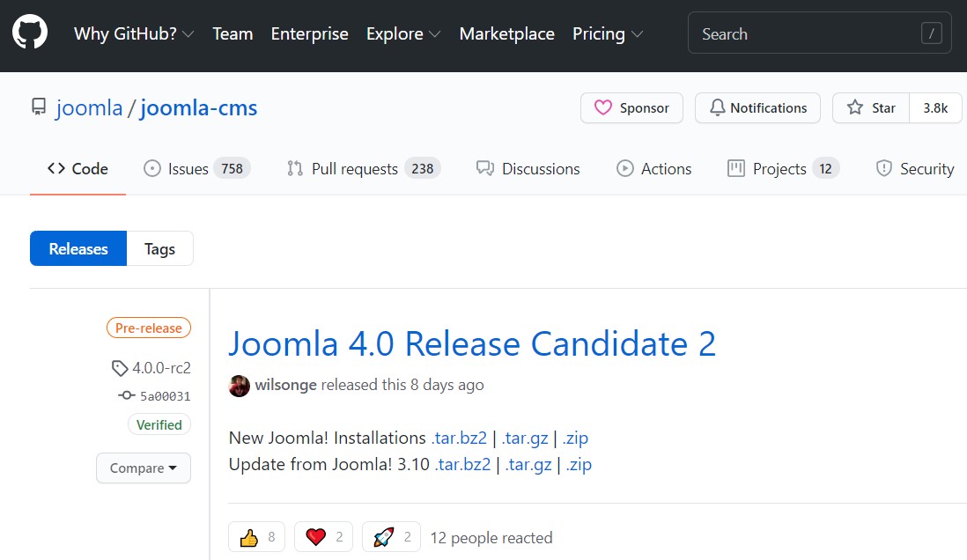Open wilsonge's avatar image
The width and height of the screenshot is (967, 560).
(240, 386)
